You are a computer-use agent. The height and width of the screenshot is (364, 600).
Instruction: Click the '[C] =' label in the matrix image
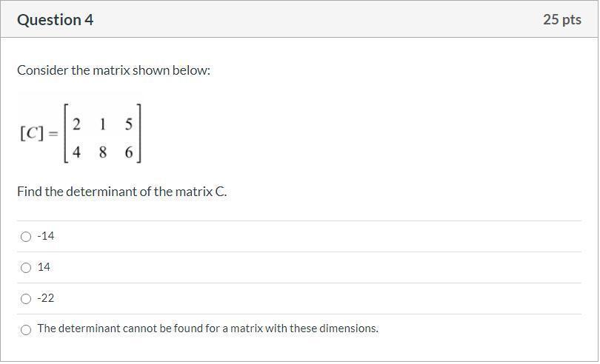click(39, 134)
